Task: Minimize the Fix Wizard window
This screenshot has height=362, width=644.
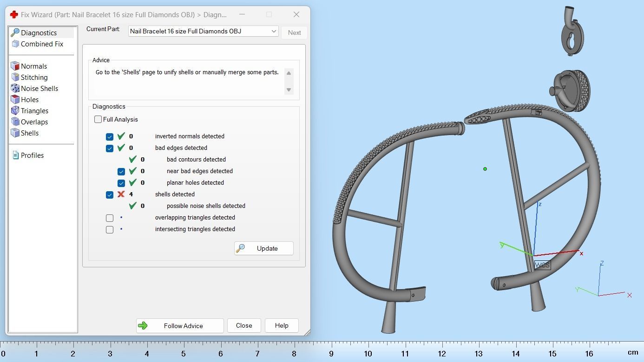Action: 242,14
